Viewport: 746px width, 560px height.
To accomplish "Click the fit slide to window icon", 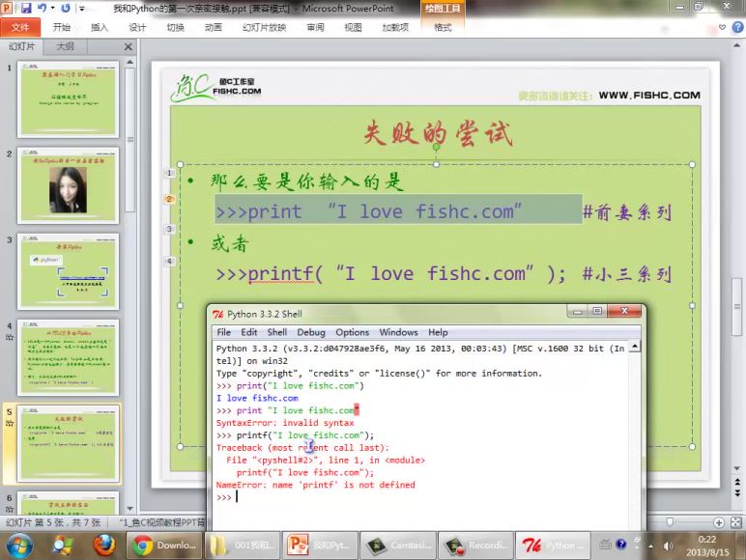I will pos(735,522).
